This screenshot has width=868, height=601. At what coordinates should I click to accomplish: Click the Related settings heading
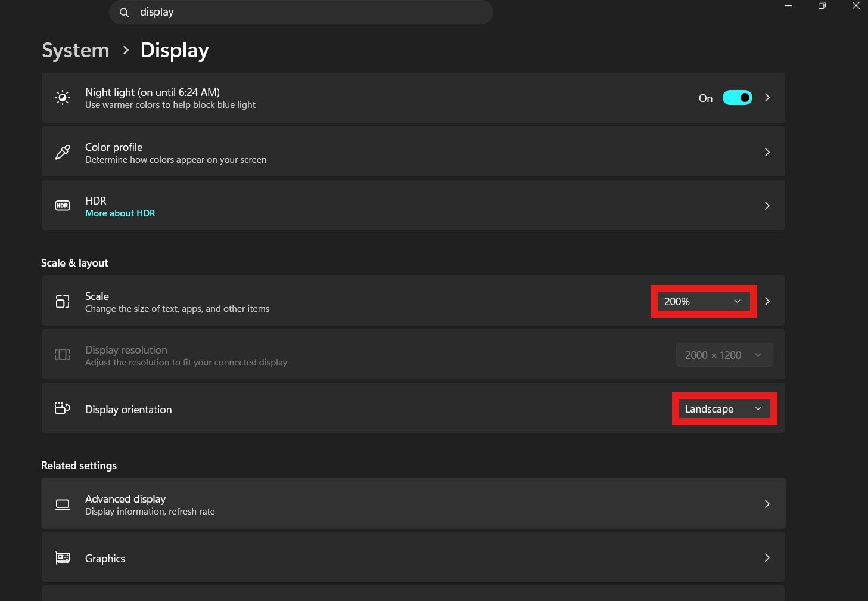tap(79, 466)
